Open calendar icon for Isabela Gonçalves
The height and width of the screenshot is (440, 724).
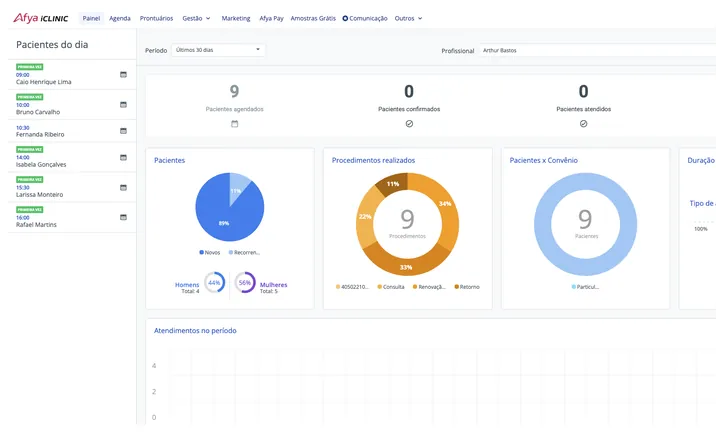[x=123, y=157]
